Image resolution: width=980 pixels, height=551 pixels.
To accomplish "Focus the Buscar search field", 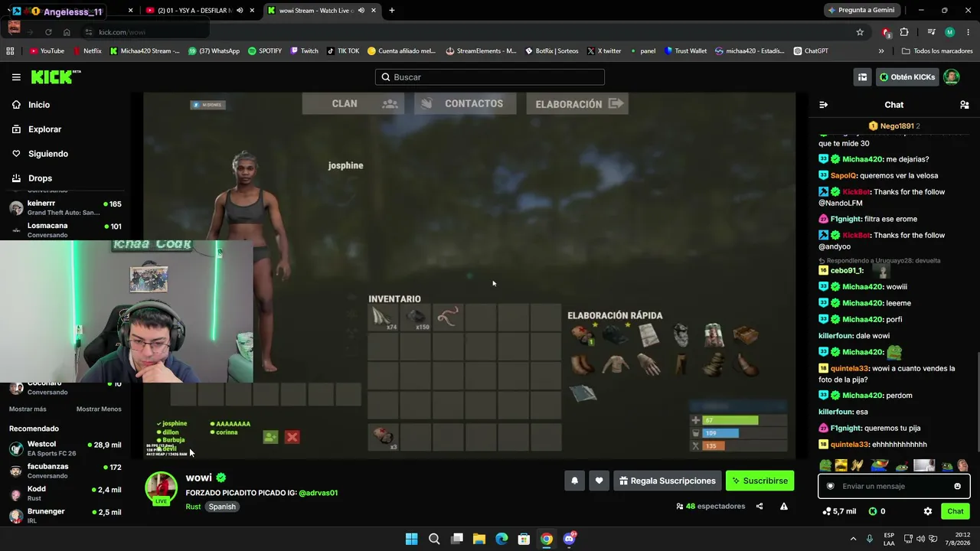I will coord(490,77).
